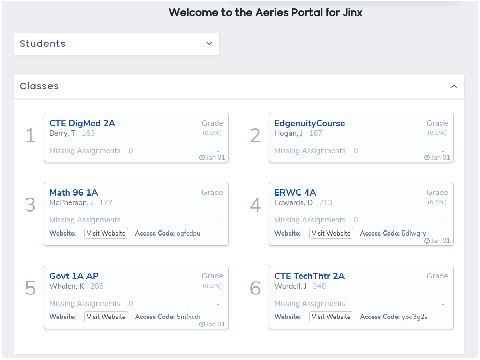Open the Math 96 1A class
The height and width of the screenshot is (360, 480).
74,193
